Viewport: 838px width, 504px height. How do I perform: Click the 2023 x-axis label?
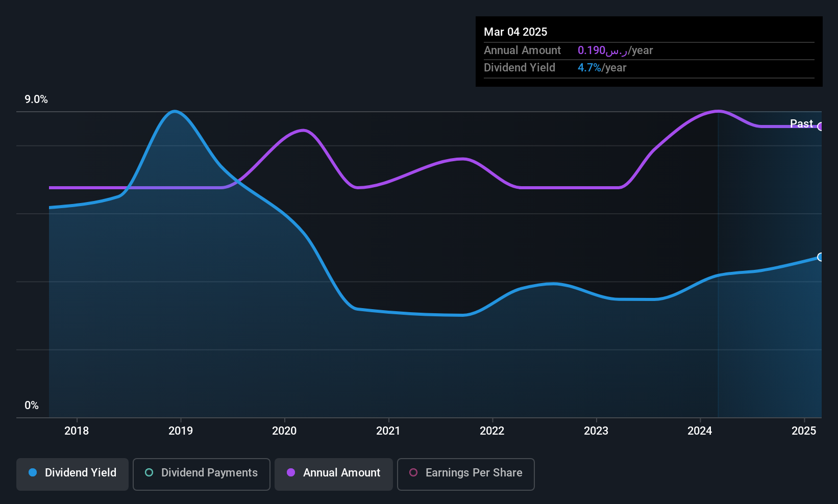tap(596, 431)
